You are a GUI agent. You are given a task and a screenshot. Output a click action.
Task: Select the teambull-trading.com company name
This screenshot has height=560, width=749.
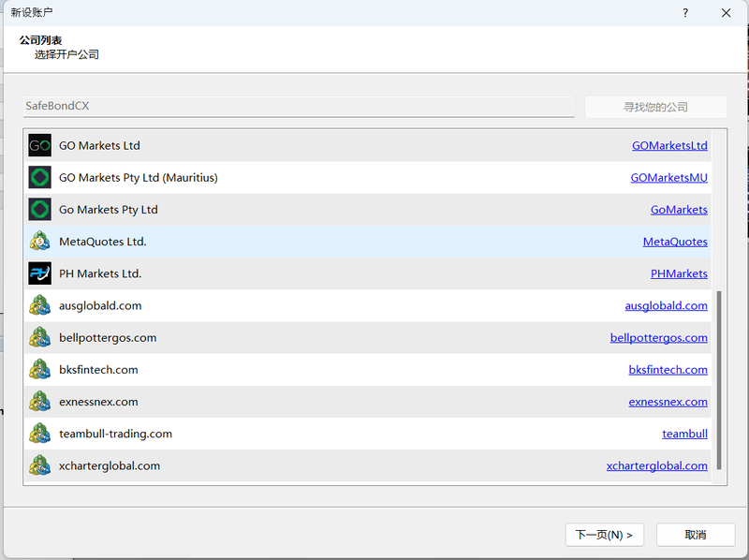[x=115, y=434]
